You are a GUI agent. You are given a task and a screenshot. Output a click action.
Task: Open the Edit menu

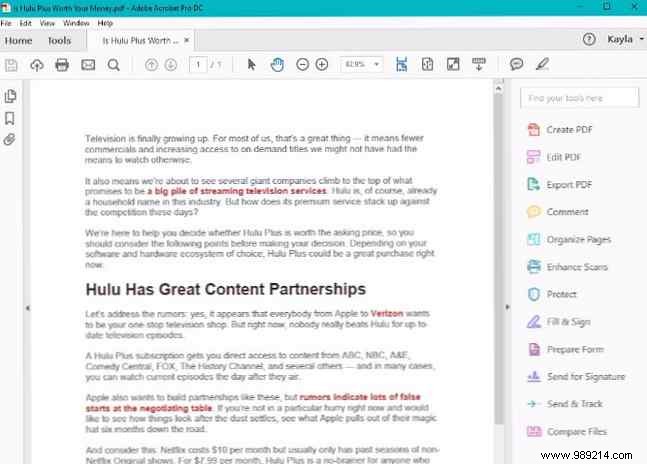coord(25,23)
